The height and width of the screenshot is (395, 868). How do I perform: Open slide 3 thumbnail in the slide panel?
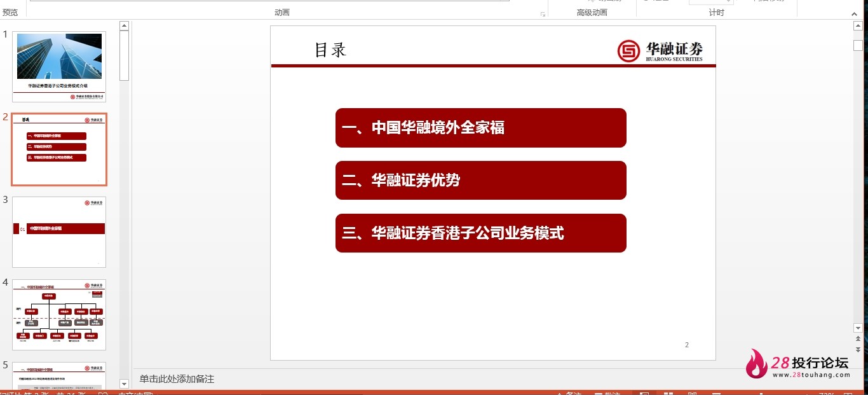59,232
